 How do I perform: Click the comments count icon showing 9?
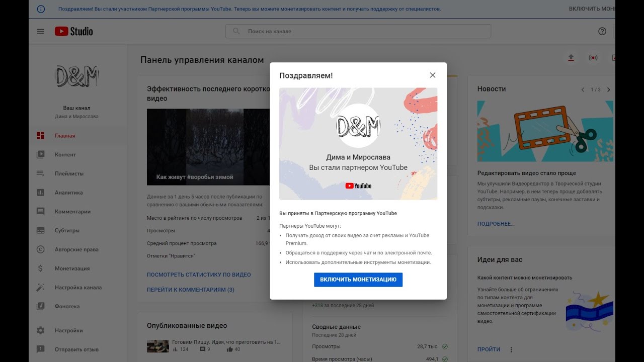[203, 349]
